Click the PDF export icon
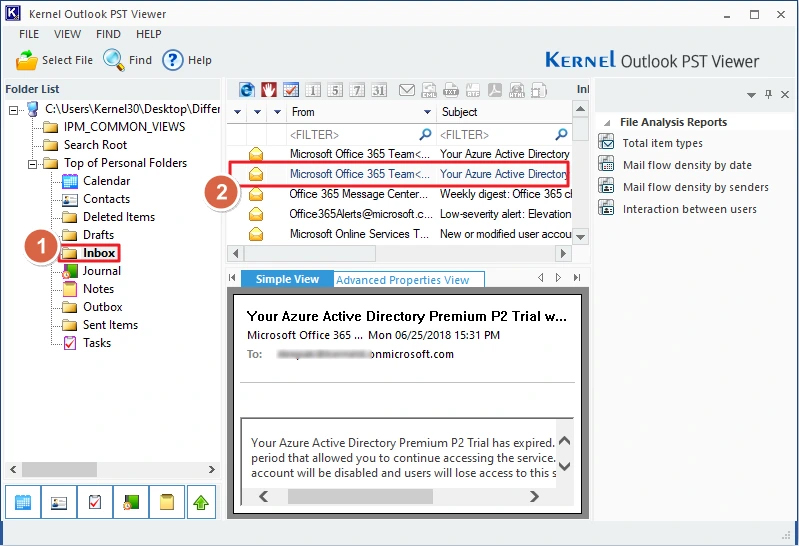The width and height of the screenshot is (799, 546). point(494,90)
